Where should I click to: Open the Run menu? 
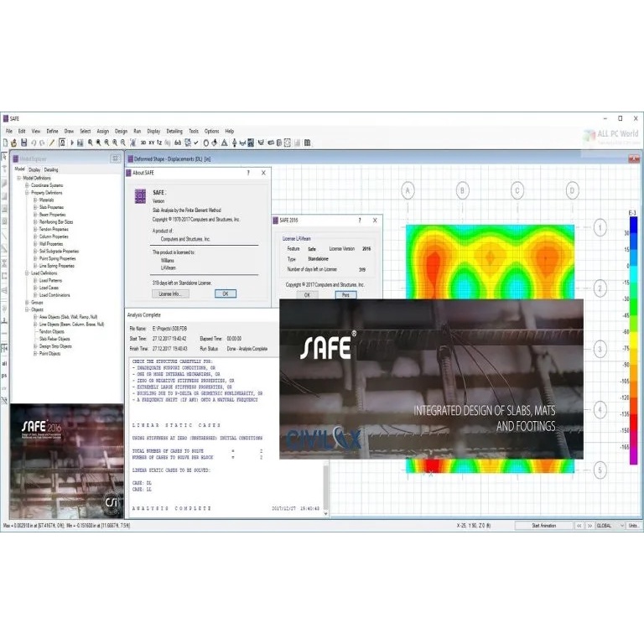click(138, 131)
